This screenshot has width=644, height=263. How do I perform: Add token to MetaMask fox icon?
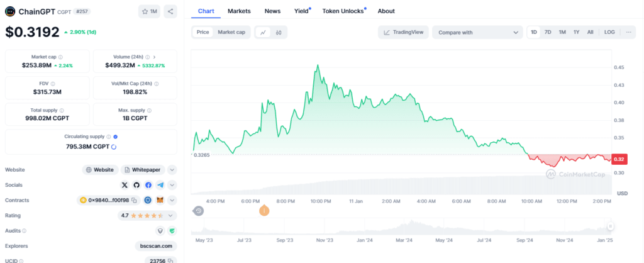pyautogui.click(x=161, y=200)
